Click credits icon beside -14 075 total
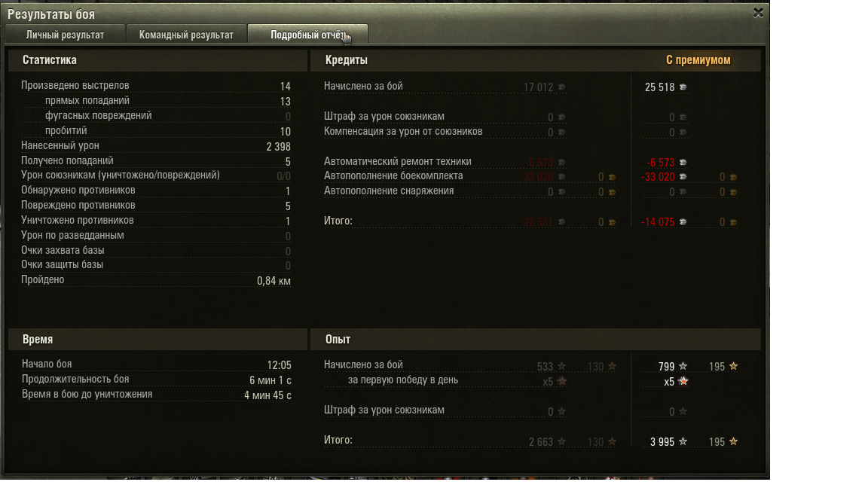The image size is (868, 488). pos(683,222)
